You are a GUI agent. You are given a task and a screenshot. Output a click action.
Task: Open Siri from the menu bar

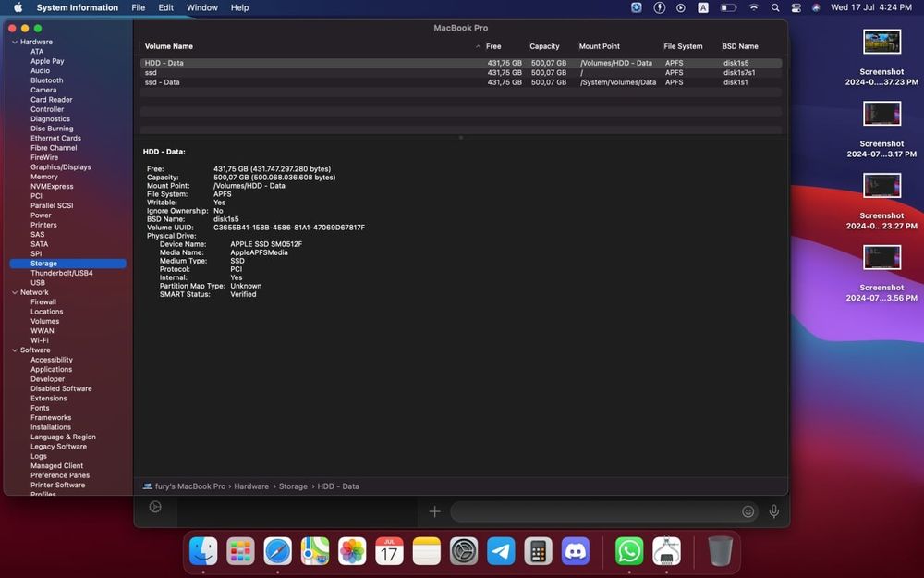tap(816, 7)
